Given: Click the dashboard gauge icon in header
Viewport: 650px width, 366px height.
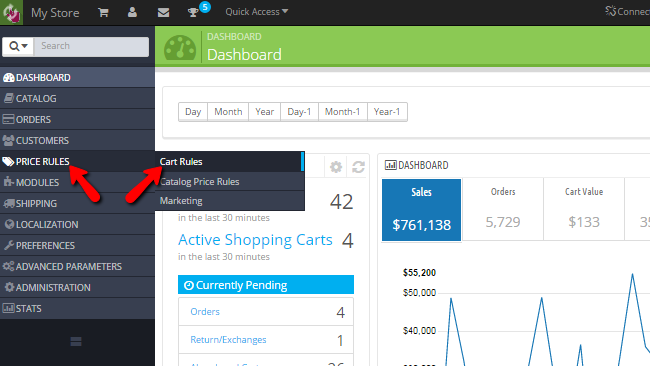Looking at the screenshot, I should [x=180, y=48].
